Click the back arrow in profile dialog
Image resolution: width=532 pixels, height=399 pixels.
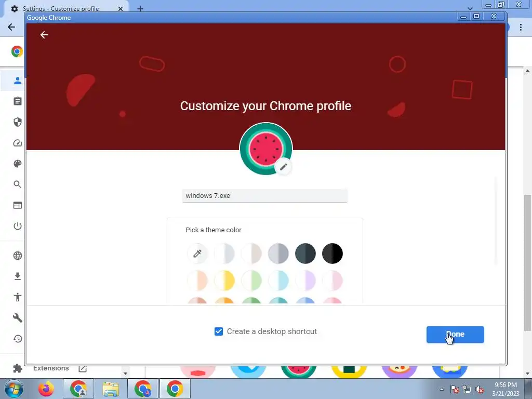(44, 35)
